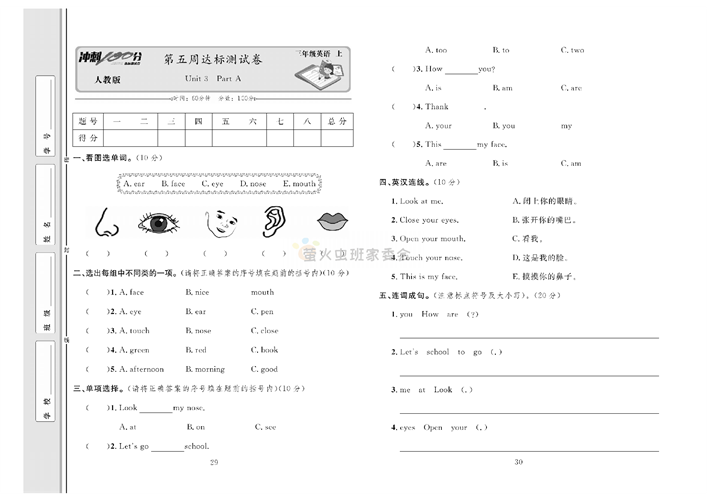Screen dimensions: 707x500
Task: Click Chinese match 'D. 这是我的脸。'
Action: [540, 258]
